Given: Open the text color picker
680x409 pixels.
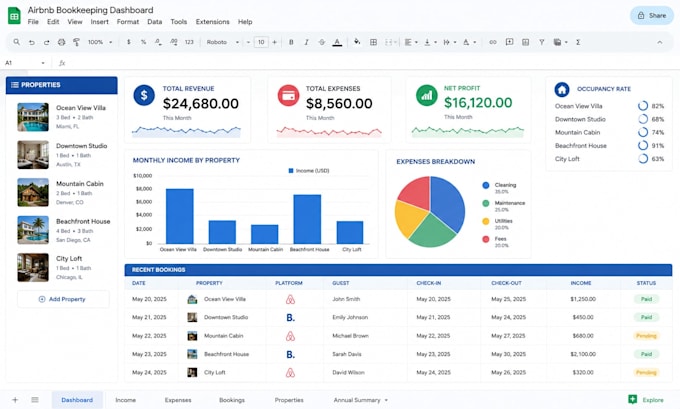Looking at the screenshot, I should point(337,42).
